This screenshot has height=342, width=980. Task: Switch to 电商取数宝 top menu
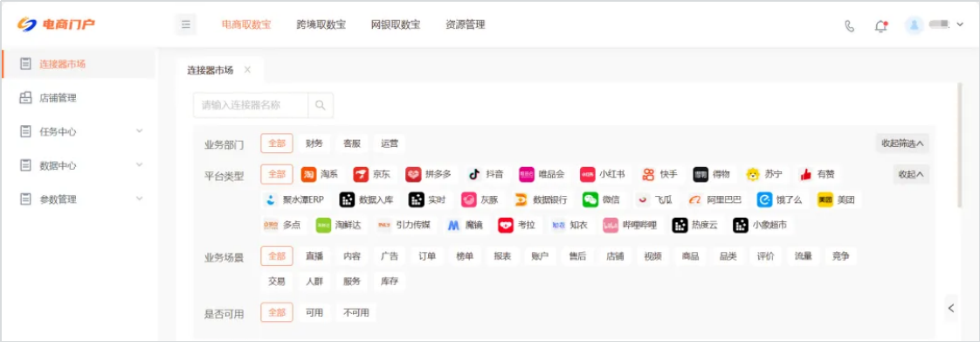(246, 25)
